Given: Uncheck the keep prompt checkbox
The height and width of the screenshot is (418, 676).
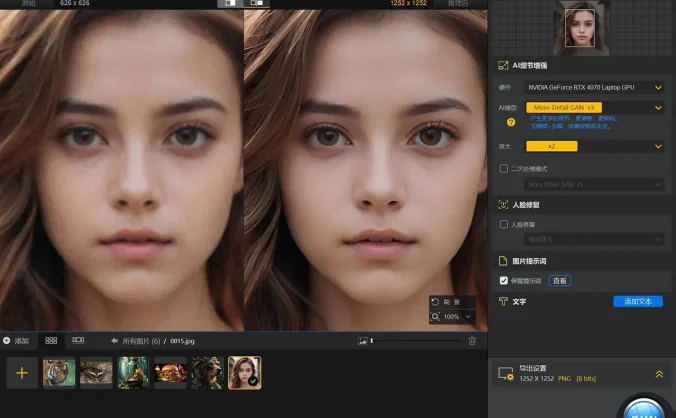Looking at the screenshot, I should point(504,281).
